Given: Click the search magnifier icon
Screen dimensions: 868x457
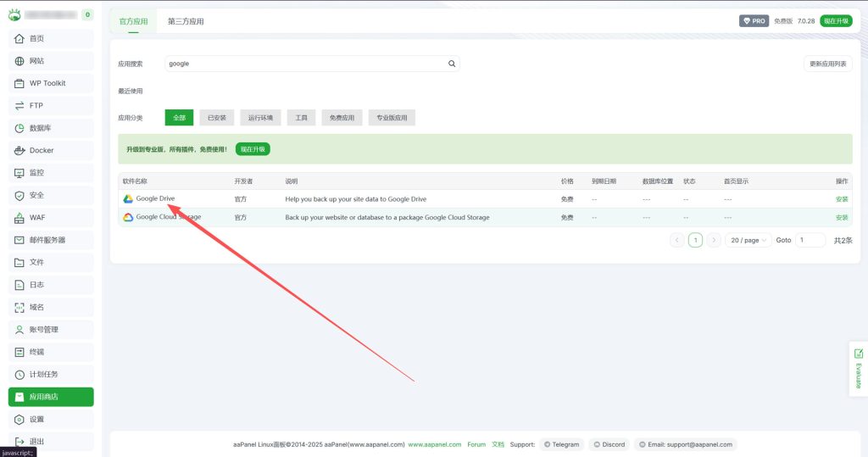Looking at the screenshot, I should pyautogui.click(x=452, y=64).
